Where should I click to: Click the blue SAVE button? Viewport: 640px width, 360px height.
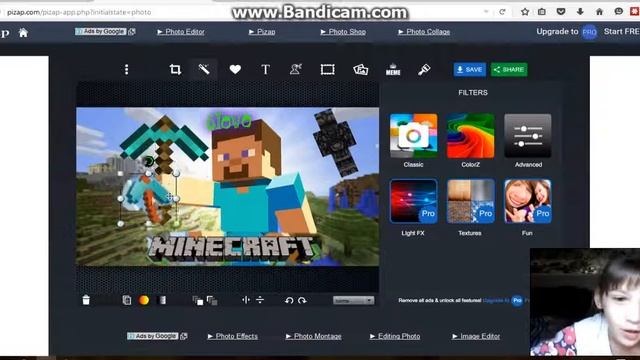[x=469, y=69]
